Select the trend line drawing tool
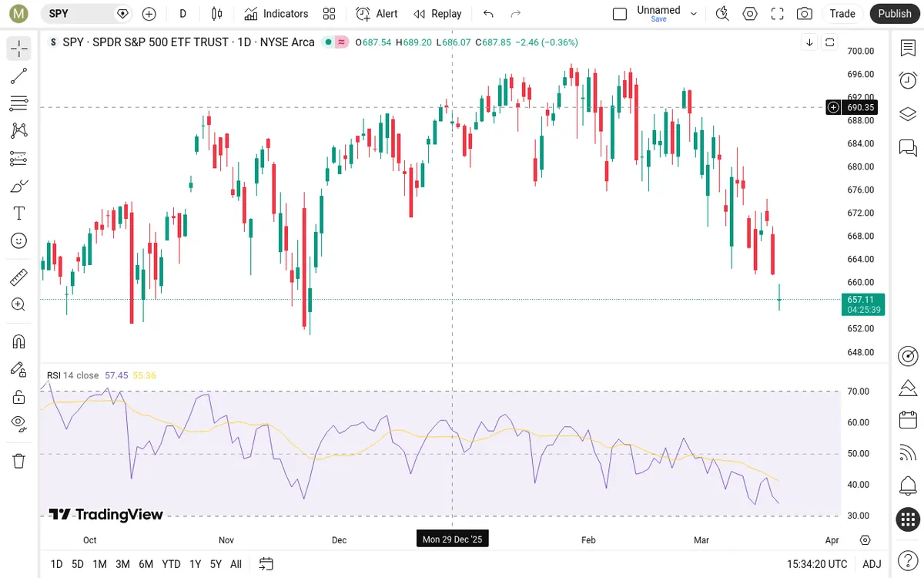Screen dimensions: 924x578 tap(19, 76)
